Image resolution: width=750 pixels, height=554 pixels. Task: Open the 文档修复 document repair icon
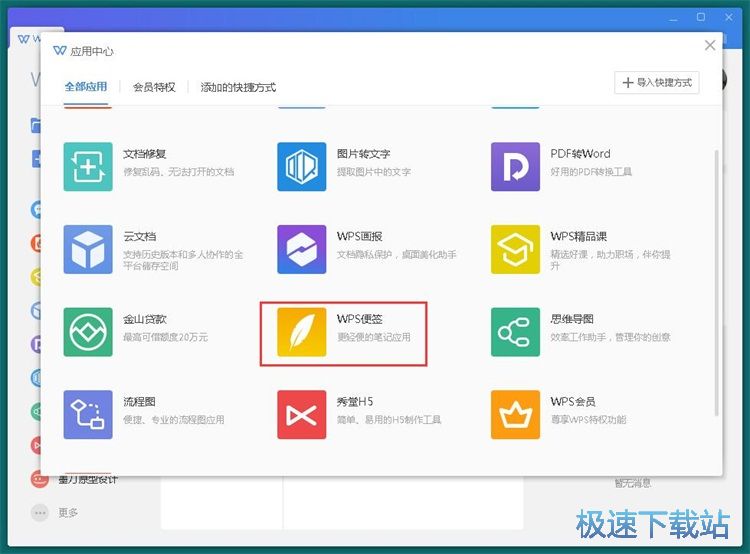88,166
